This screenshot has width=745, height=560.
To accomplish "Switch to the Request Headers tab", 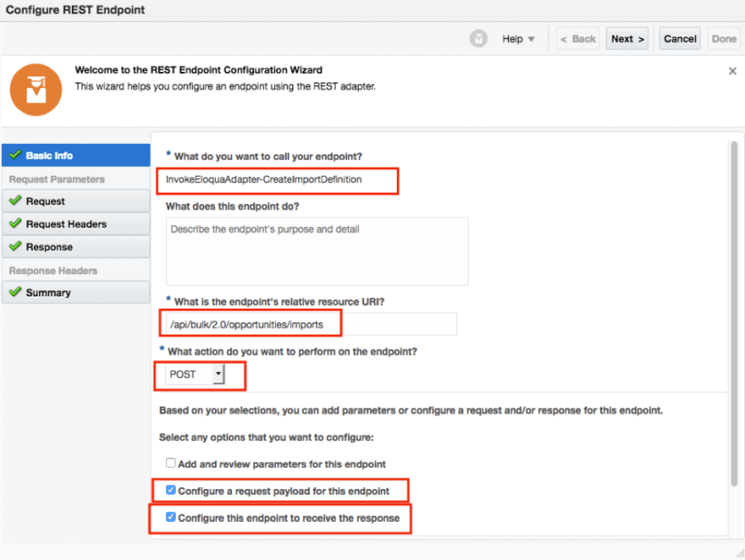I will [75, 225].
